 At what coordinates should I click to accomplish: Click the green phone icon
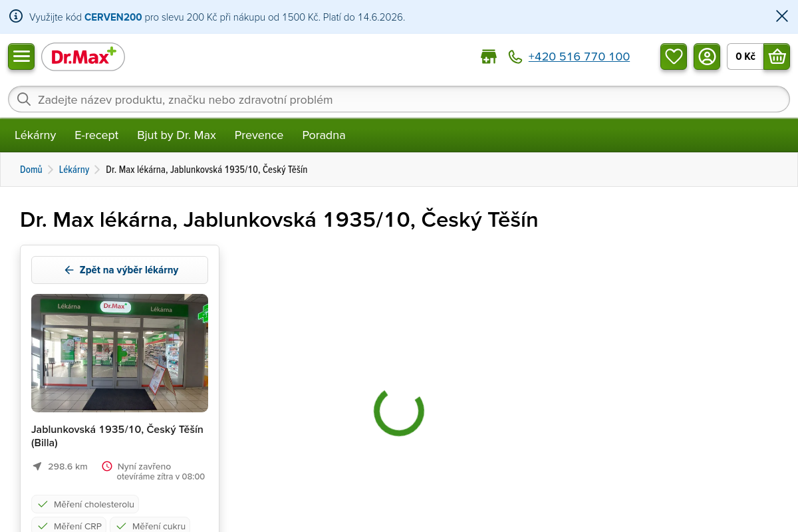[515, 57]
